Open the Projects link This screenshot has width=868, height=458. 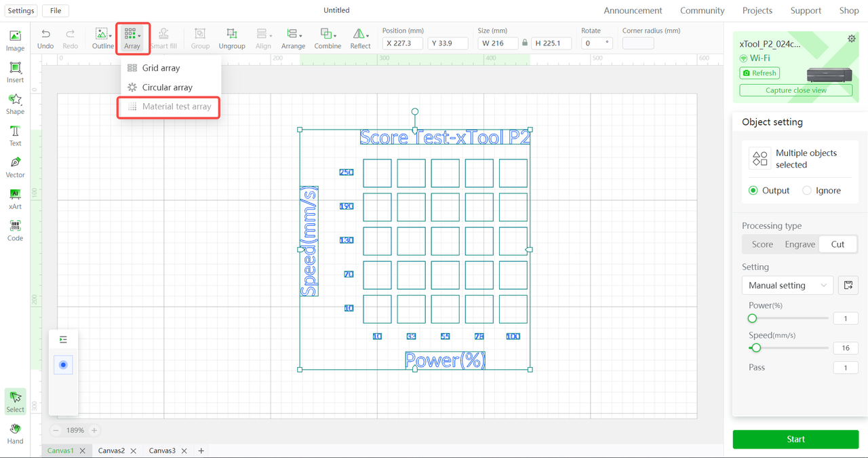(757, 11)
